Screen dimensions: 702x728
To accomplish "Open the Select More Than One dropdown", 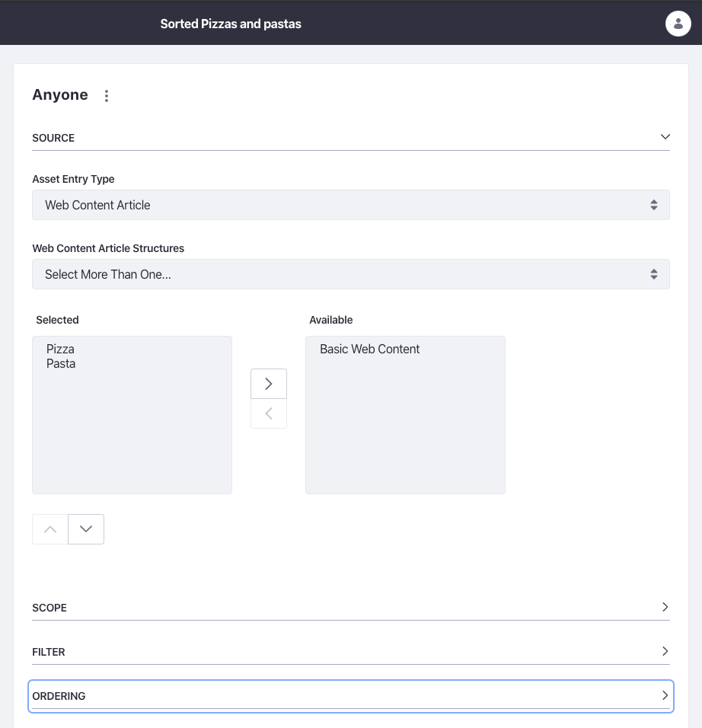I will [351, 274].
